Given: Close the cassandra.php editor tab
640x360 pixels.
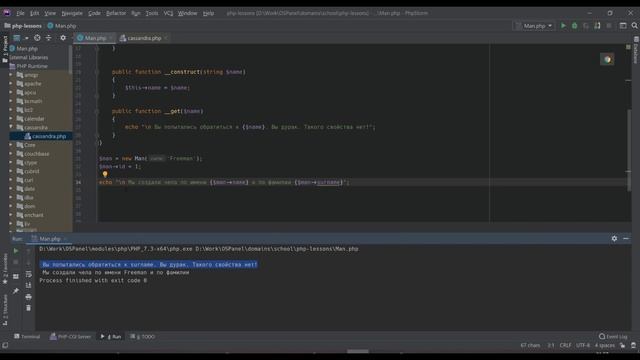Looking at the screenshot, I should coord(165,38).
